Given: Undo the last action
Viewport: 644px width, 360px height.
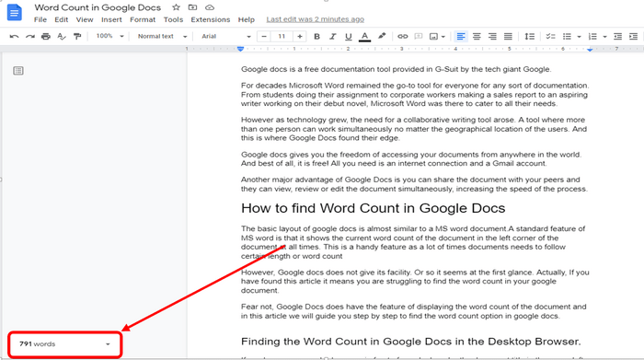Looking at the screenshot, I should [14, 37].
